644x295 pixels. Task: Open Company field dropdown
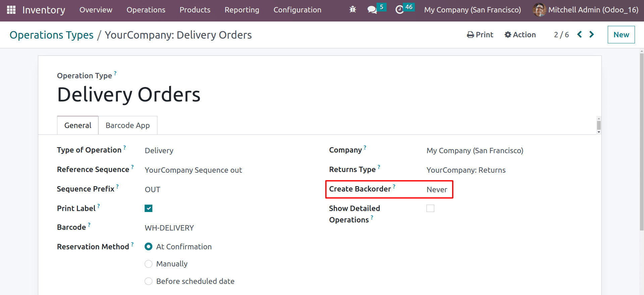[475, 151]
